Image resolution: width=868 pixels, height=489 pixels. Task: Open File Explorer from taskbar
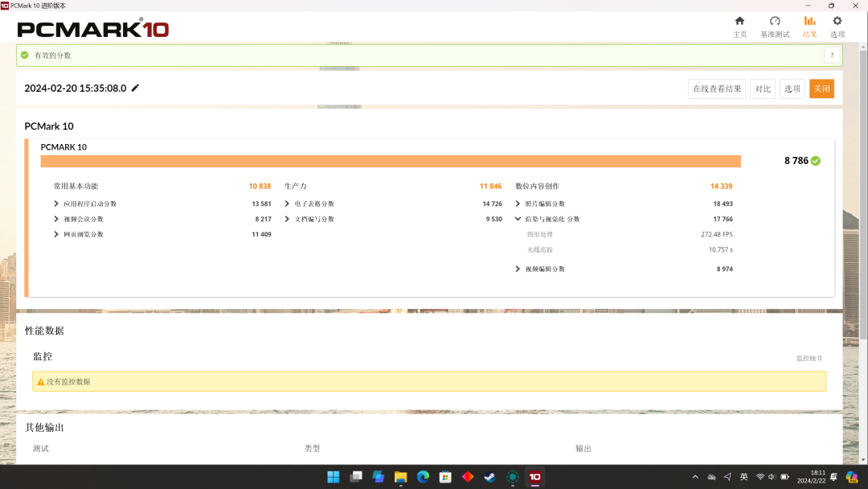pyautogui.click(x=401, y=477)
